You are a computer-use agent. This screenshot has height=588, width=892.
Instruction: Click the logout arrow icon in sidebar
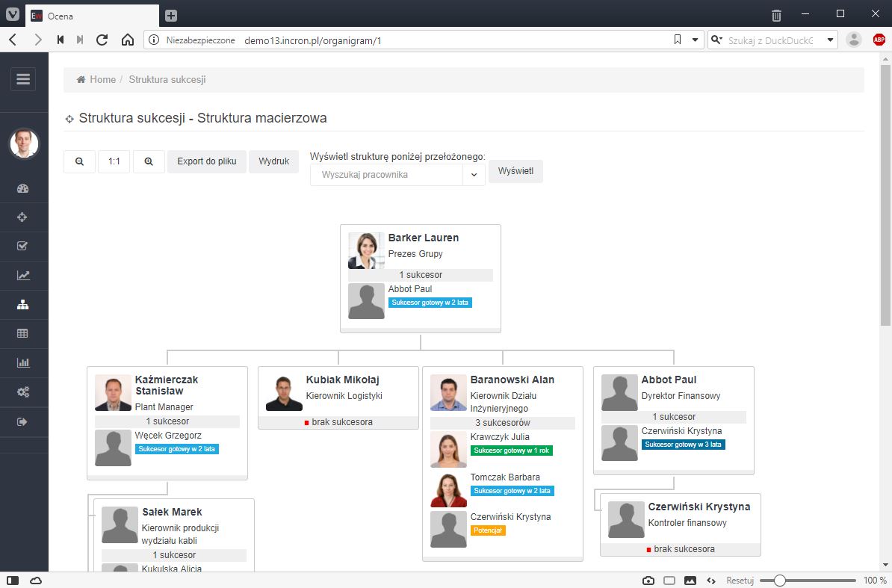(x=22, y=422)
